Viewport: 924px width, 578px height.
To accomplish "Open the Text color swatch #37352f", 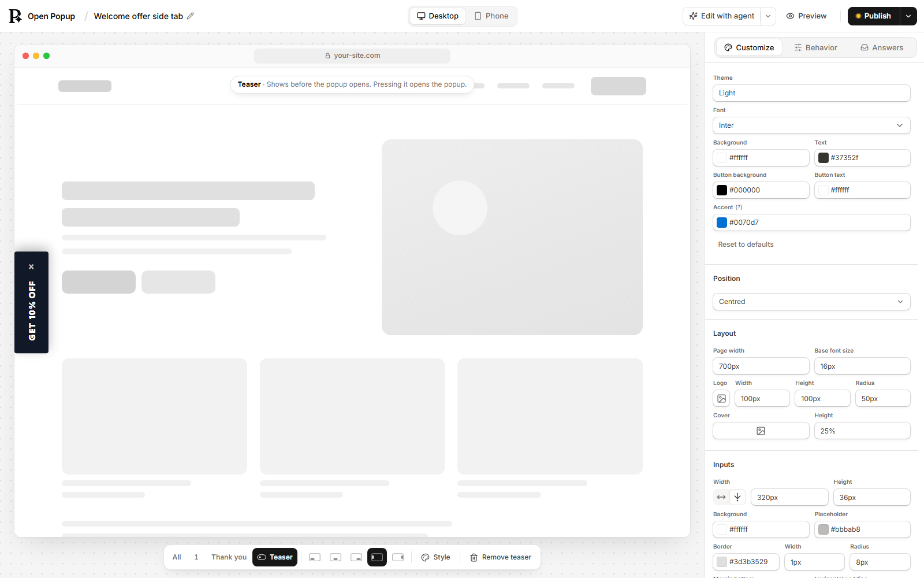I will (x=824, y=158).
